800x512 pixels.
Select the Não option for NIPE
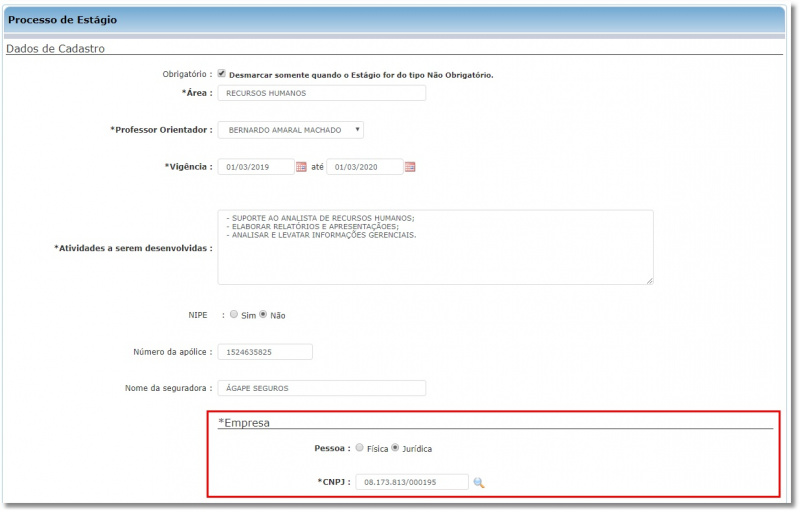(263, 314)
